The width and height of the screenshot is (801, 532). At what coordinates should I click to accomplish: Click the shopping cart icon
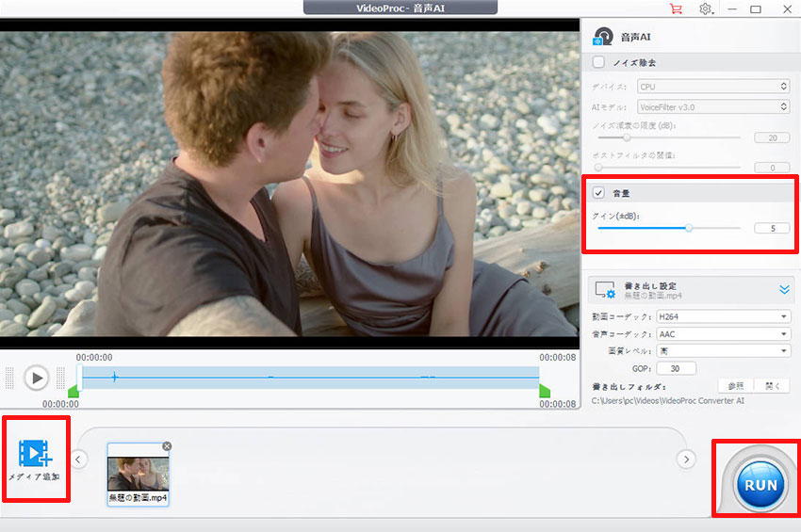point(676,8)
